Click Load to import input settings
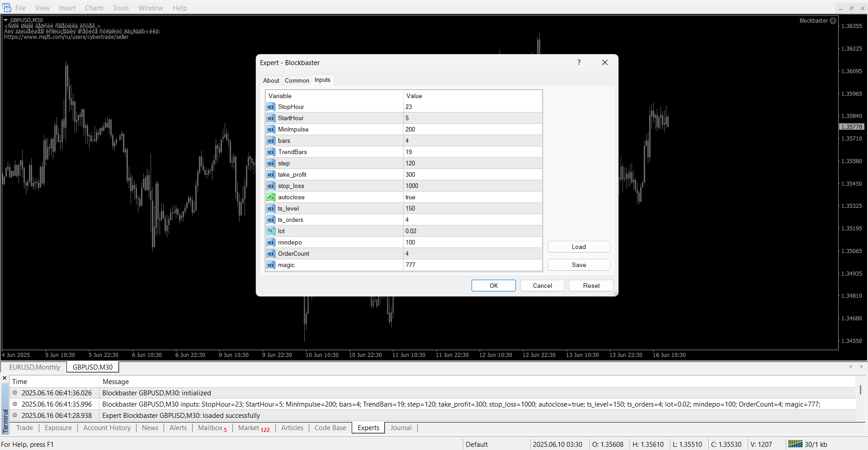The height and width of the screenshot is (450, 868). (579, 247)
